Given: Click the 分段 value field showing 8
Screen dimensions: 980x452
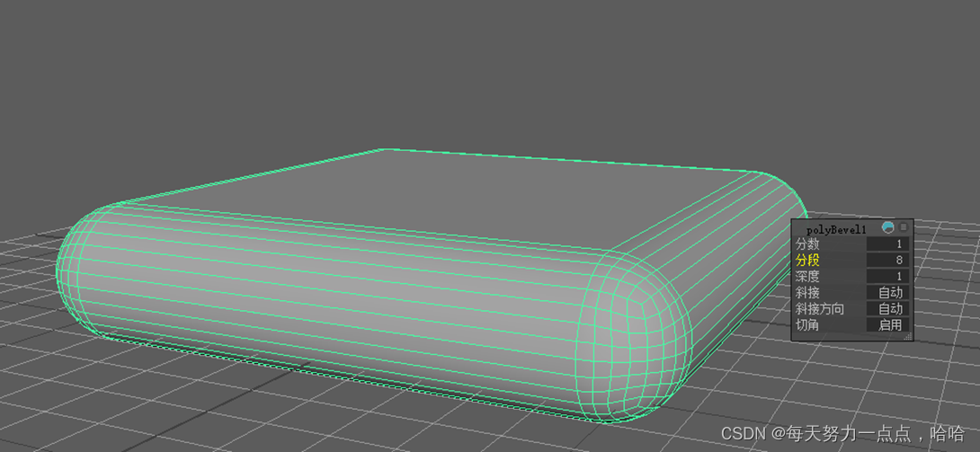Looking at the screenshot, I should pos(887,261).
